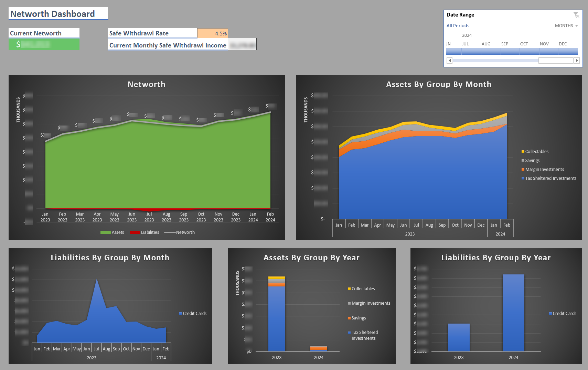This screenshot has width=588, height=370.
Task: Click the orange Margin Investments legend key
Action: click(522, 169)
